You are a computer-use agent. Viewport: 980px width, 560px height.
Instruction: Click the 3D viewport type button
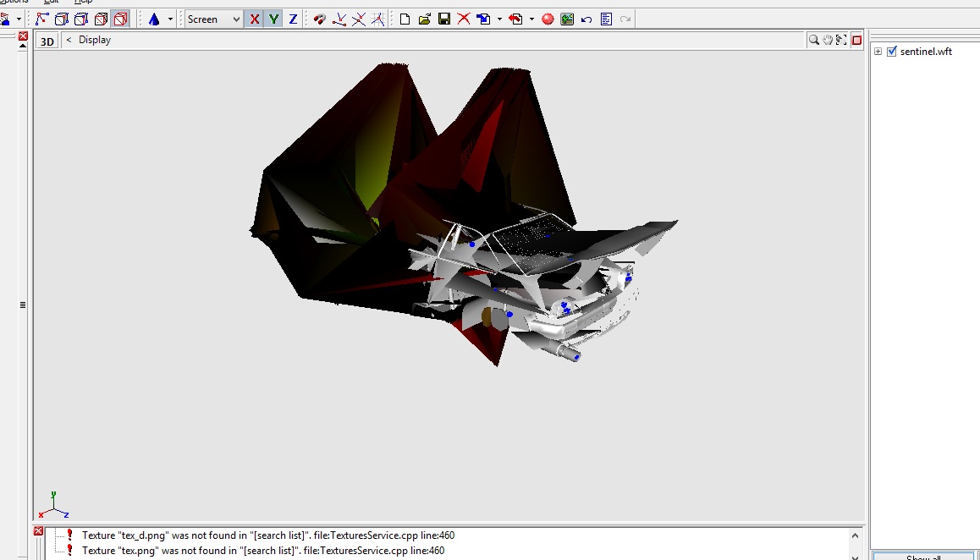coord(47,41)
